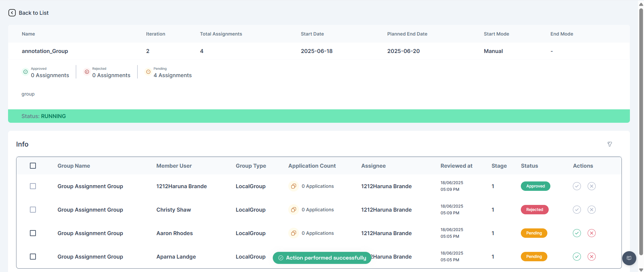Toggle the select-all header checkbox
The width and height of the screenshot is (644, 272).
pos(33,166)
